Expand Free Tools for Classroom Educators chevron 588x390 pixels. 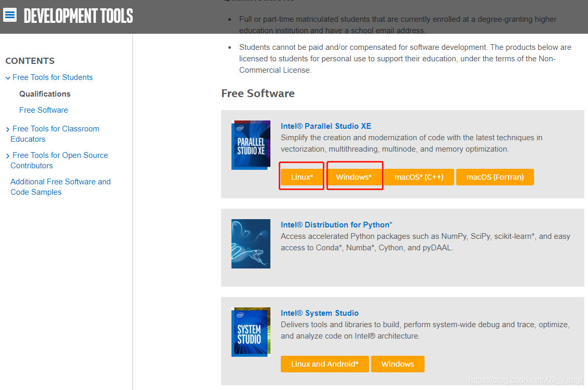tap(7, 129)
